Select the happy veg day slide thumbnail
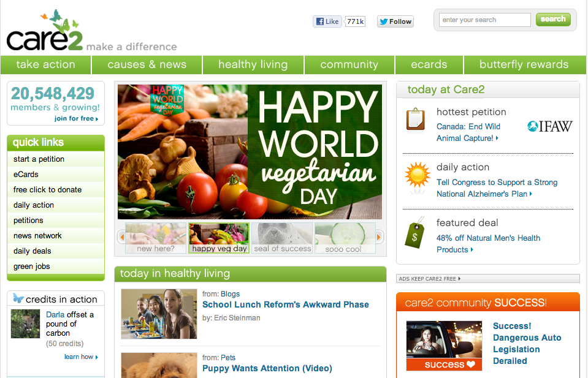This screenshot has height=378, width=588. coord(219,238)
